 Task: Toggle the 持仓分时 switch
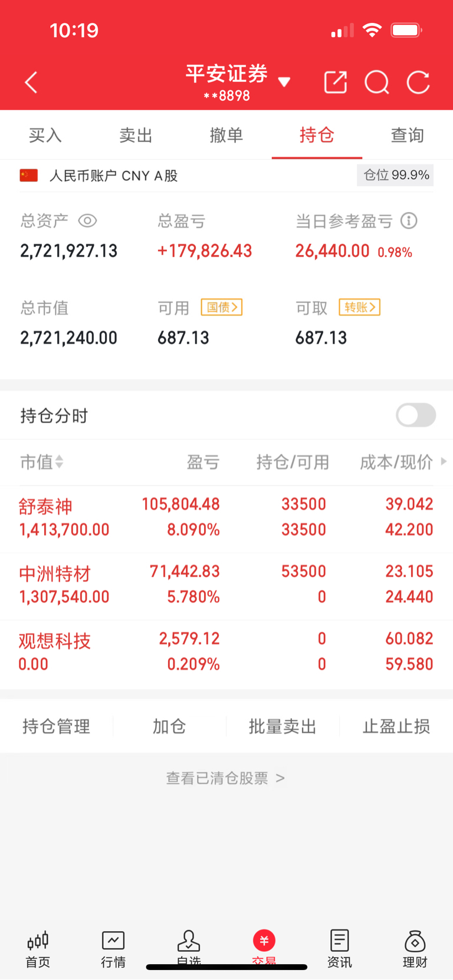click(x=416, y=415)
